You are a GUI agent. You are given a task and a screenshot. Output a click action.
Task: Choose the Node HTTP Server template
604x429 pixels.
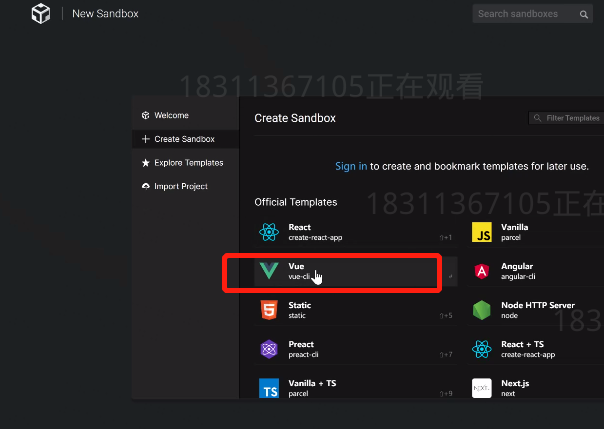[535, 310]
